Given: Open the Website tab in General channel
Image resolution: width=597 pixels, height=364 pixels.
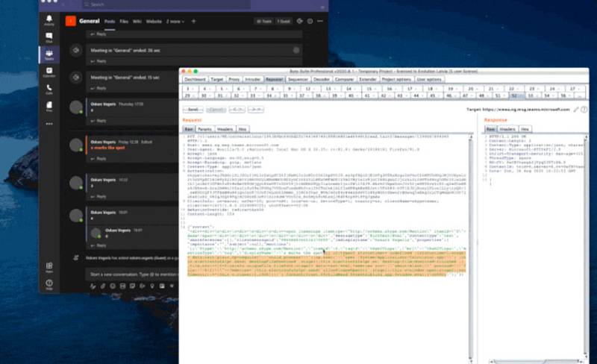Looking at the screenshot, I should (154, 22).
